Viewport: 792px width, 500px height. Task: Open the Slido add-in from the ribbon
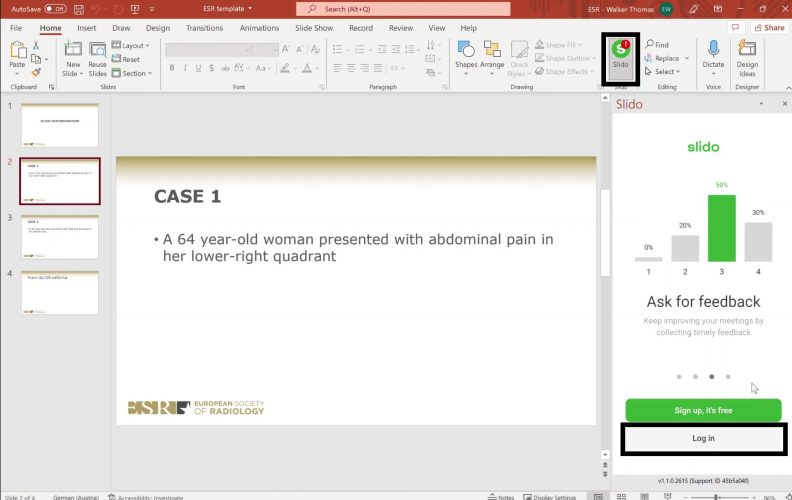(620, 58)
